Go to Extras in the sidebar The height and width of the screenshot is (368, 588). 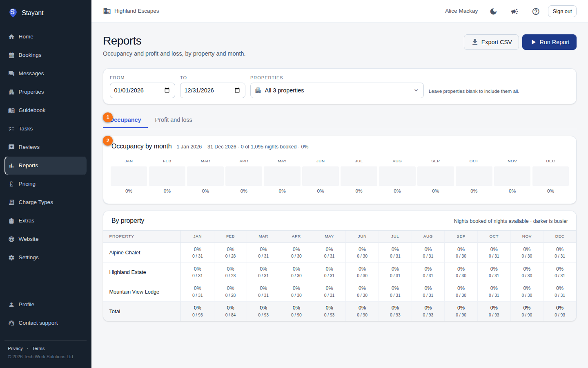45,221
